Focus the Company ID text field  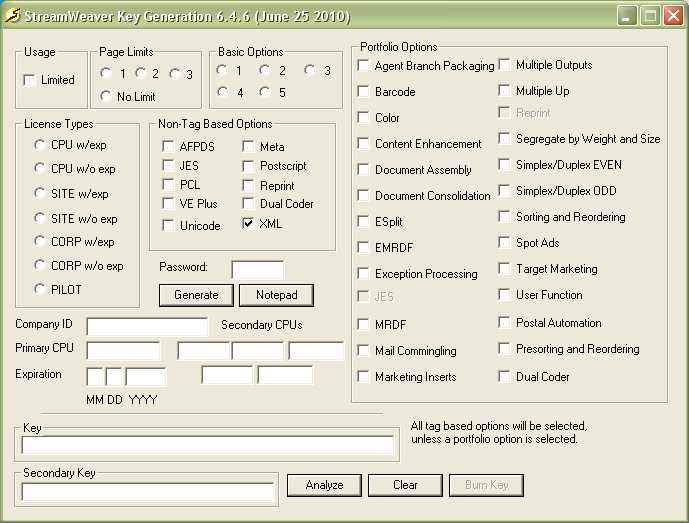(x=147, y=326)
